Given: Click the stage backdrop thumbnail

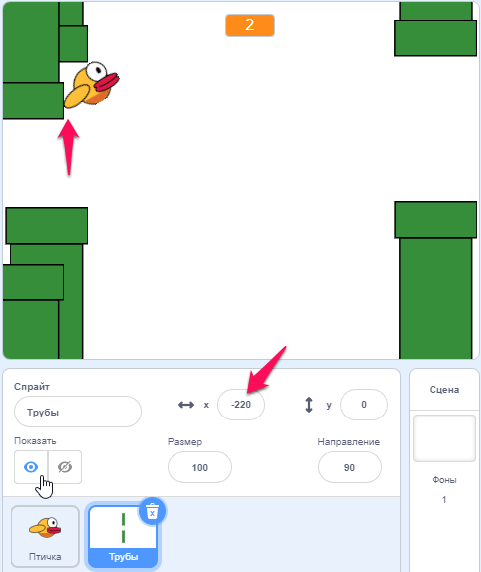Looking at the screenshot, I should tap(444, 438).
